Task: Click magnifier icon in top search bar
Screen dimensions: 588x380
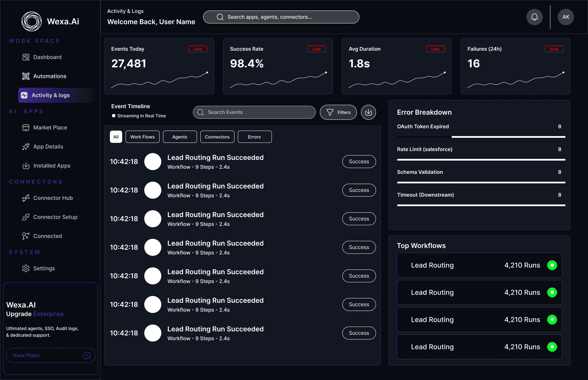Action: (x=220, y=17)
